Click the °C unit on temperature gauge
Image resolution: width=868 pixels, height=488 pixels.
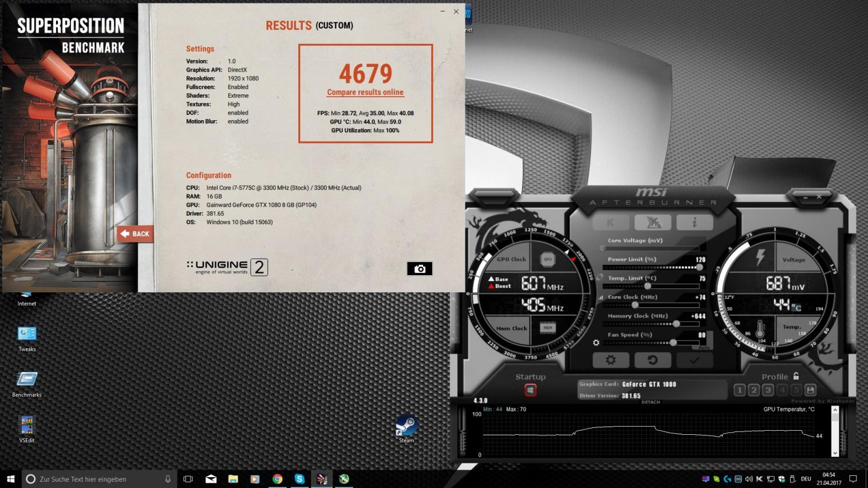(x=796, y=307)
